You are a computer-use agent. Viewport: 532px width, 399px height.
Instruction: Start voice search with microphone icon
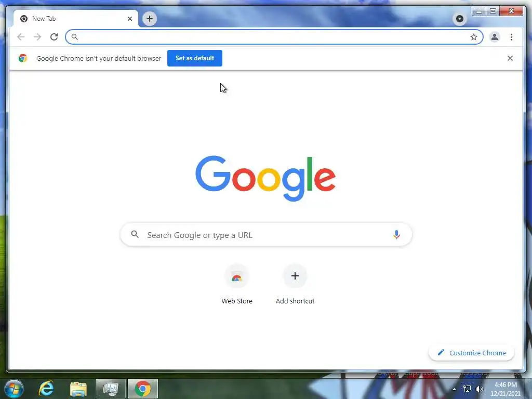396,235
